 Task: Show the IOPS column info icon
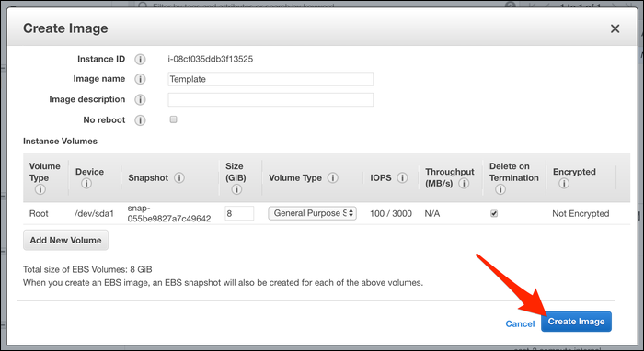tap(403, 178)
